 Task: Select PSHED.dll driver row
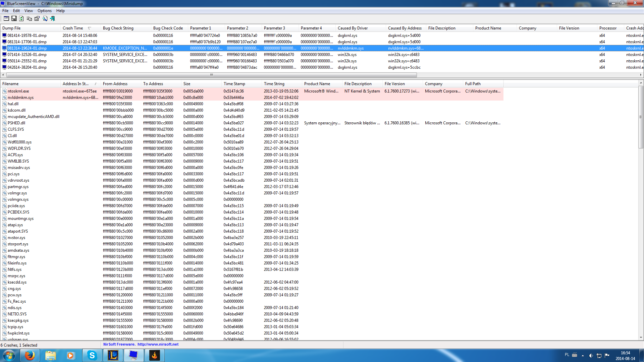tap(252, 123)
